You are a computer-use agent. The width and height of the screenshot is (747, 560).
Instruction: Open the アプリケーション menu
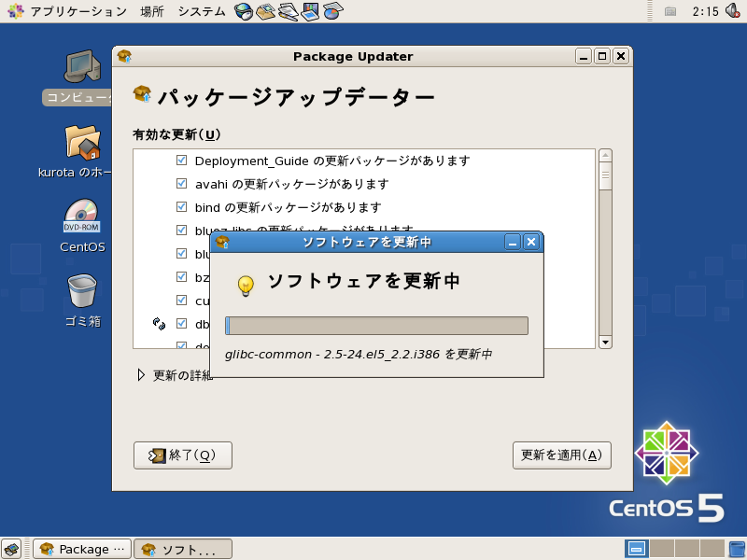[x=78, y=11]
